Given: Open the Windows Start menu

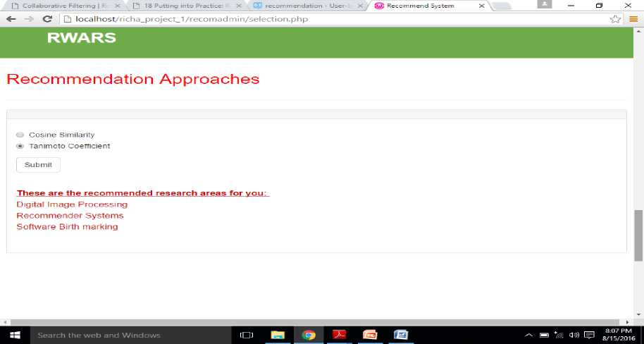Looking at the screenshot, I should coord(15,335).
